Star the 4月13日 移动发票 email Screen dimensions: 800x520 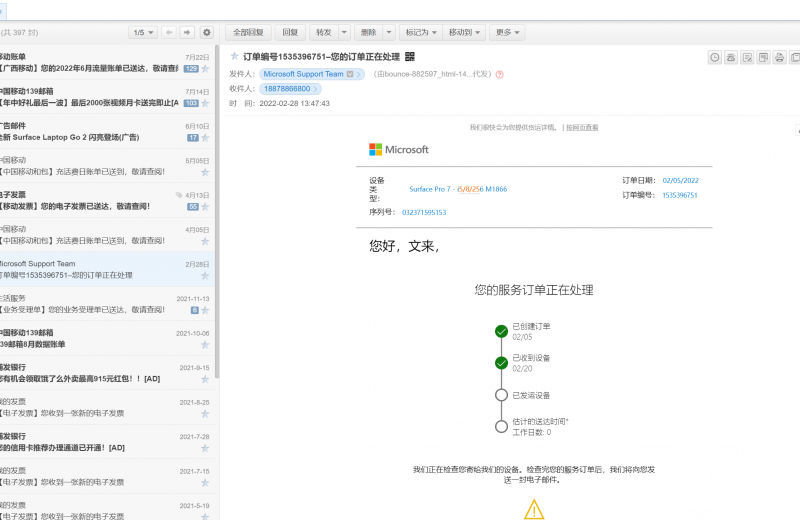click(x=205, y=207)
